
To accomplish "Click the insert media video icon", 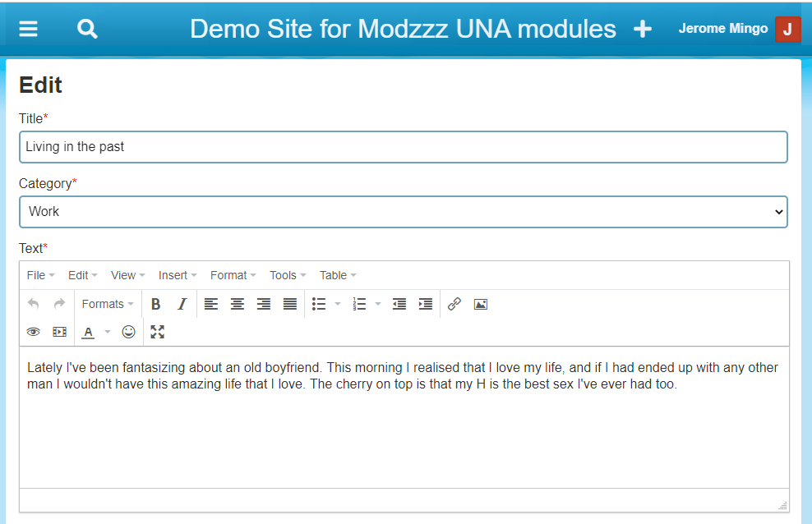I will tap(59, 332).
